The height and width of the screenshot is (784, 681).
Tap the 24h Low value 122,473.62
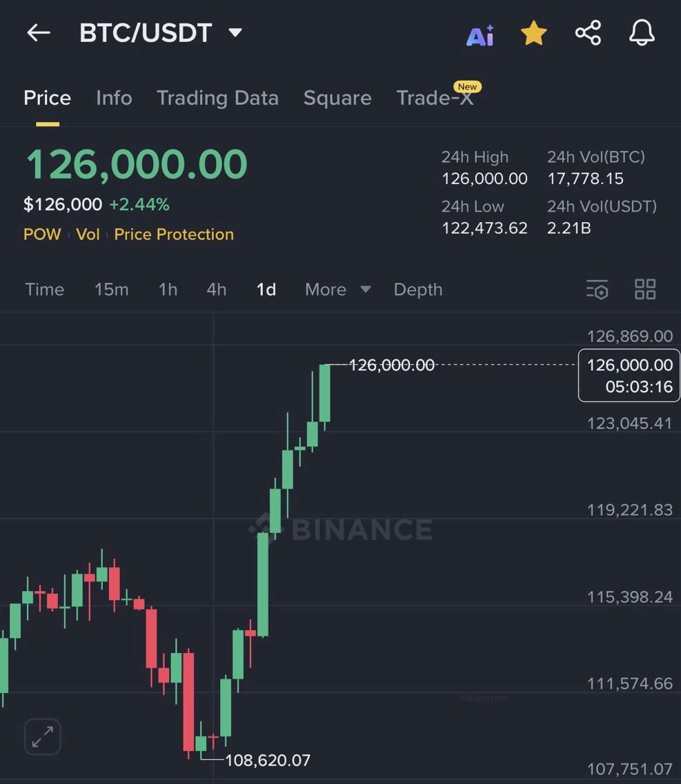484,228
